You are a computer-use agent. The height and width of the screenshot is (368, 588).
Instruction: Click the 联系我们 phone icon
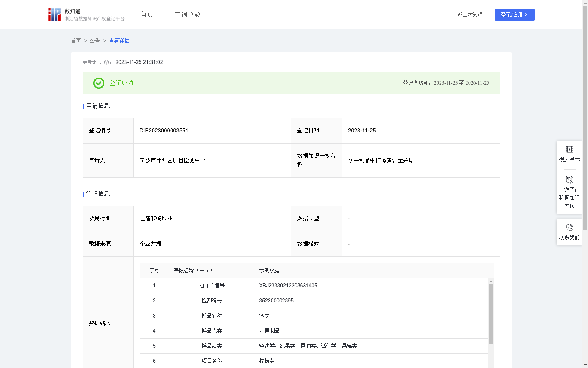coord(569,227)
